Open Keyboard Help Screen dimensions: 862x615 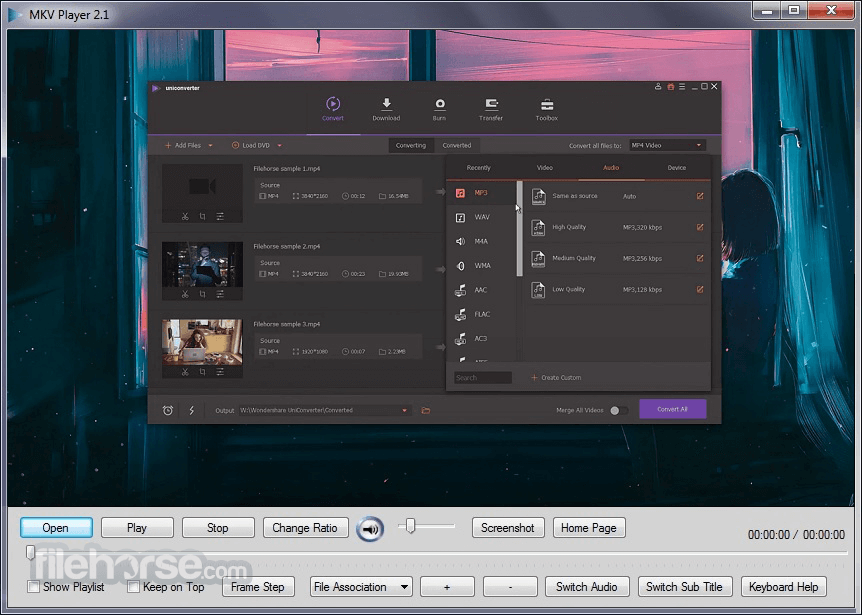pos(783,586)
